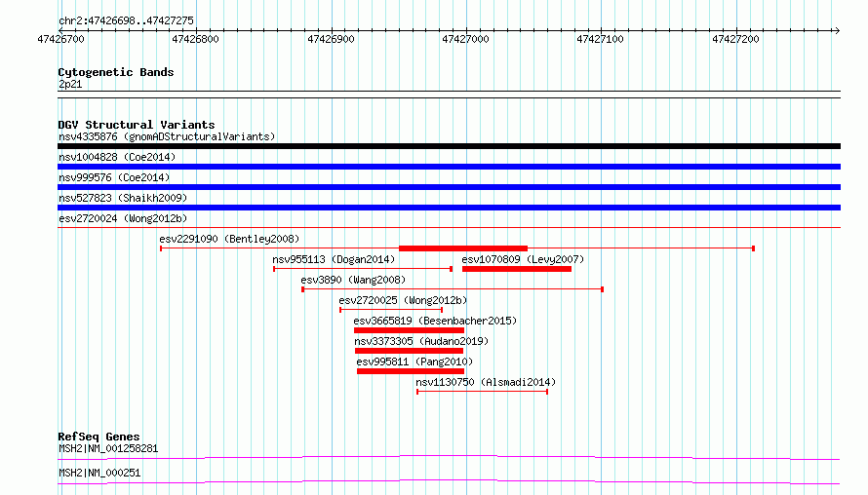Screen dimensions: 868x495
Task: Open the RefSeq Genes track title
Action: pyautogui.click(x=99, y=437)
